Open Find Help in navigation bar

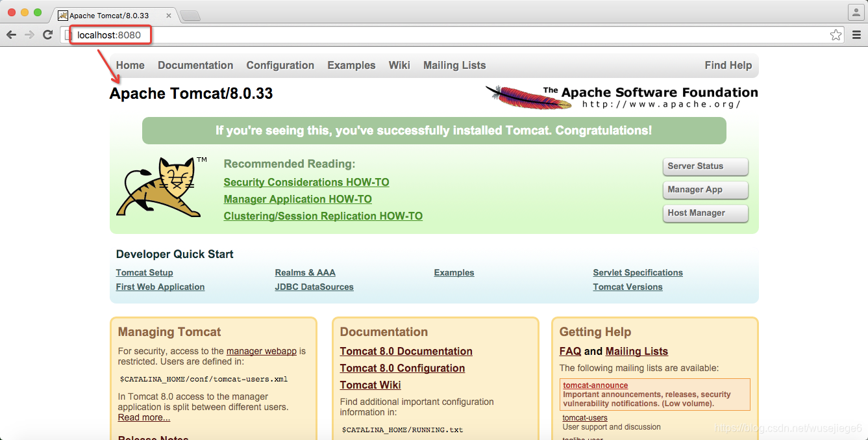(x=728, y=65)
